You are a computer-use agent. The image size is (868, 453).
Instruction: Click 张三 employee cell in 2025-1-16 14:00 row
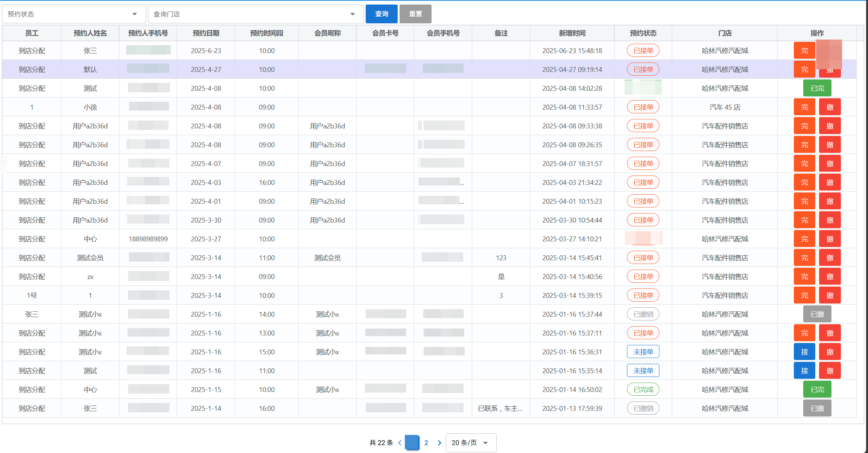click(32, 314)
